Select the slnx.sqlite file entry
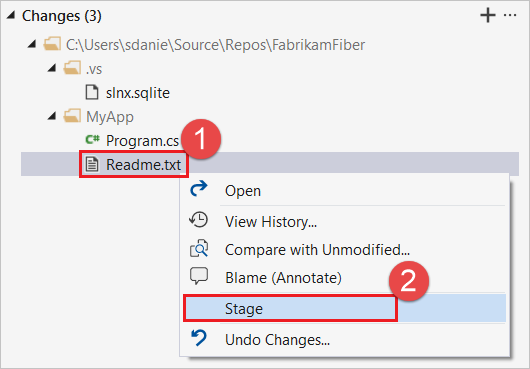Viewport: 530px width, 369px height. coord(138,93)
